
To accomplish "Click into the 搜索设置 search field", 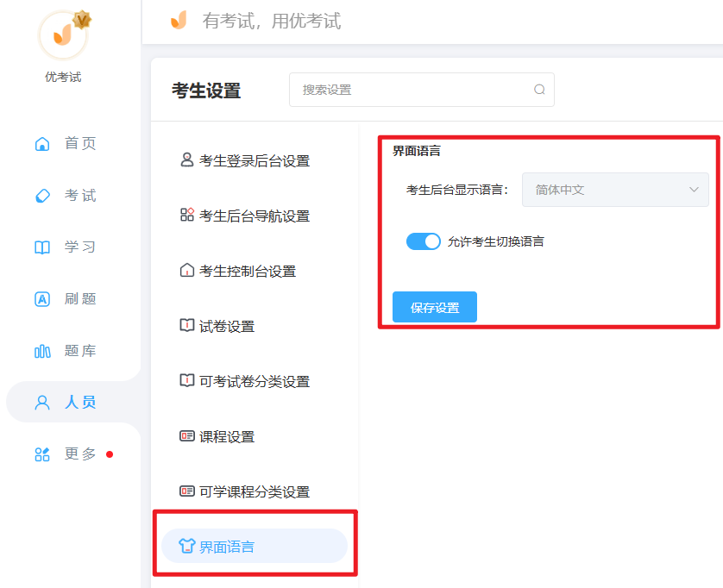I will [x=421, y=90].
